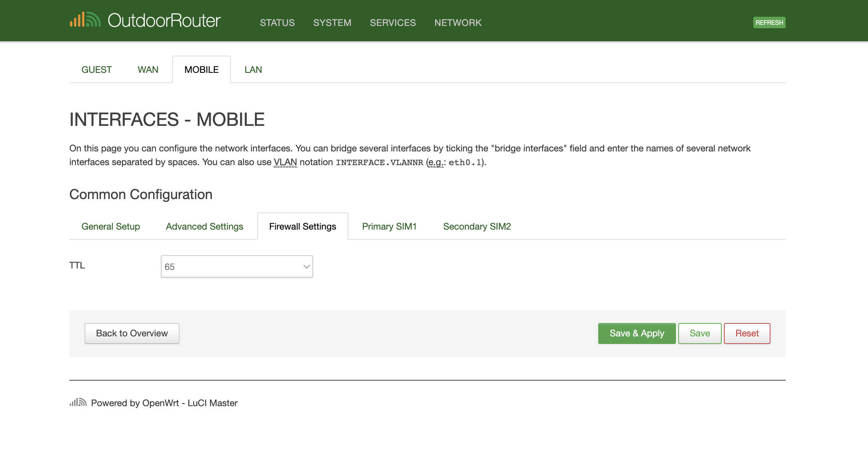Click the Save & Apply button

(637, 333)
